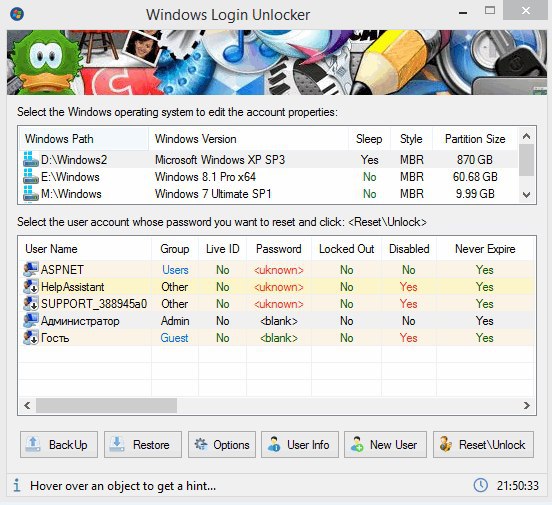Sort by the Windows Version column header
This screenshot has width=552, height=505.
249,139
